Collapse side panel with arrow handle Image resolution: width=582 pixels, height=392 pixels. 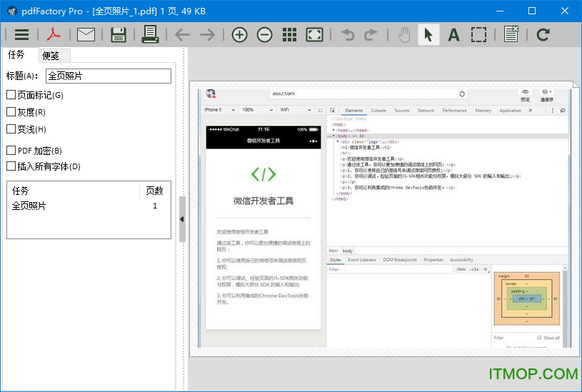pos(182,219)
